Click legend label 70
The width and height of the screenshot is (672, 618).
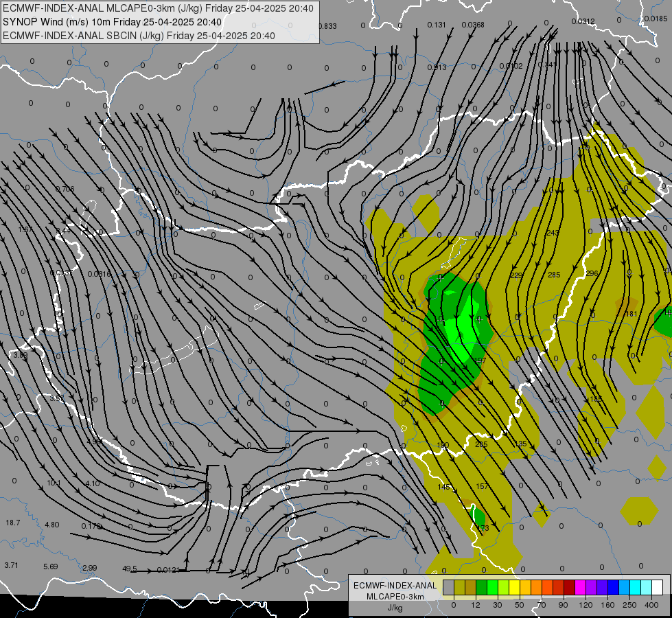pos(542,605)
